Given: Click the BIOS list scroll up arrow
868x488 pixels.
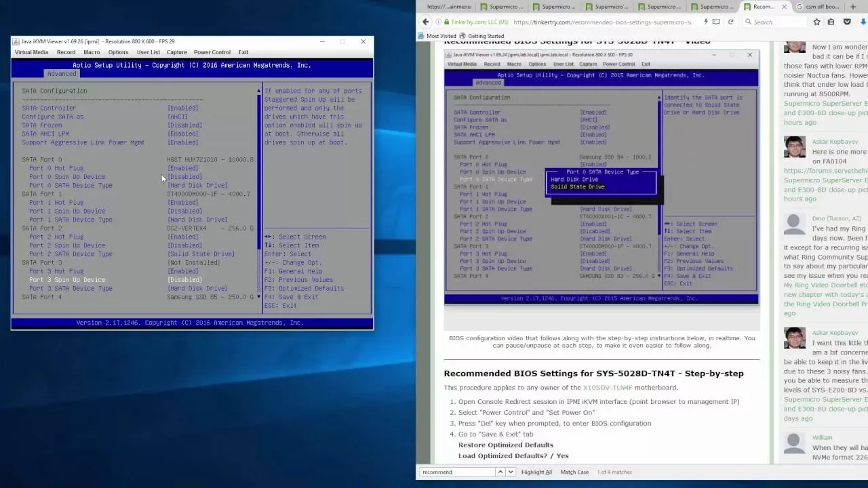Looking at the screenshot, I should coord(258,91).
